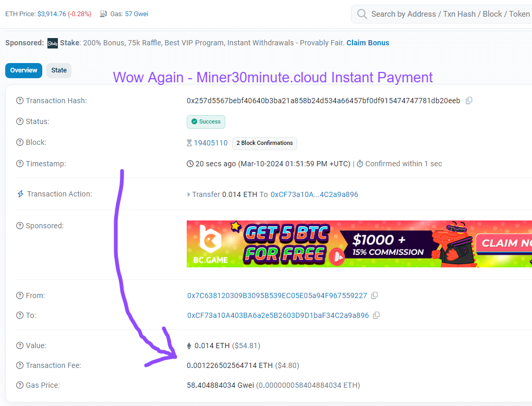Click the help icon beside To
This screenshot has width=532, height=406.
point(20,315)
